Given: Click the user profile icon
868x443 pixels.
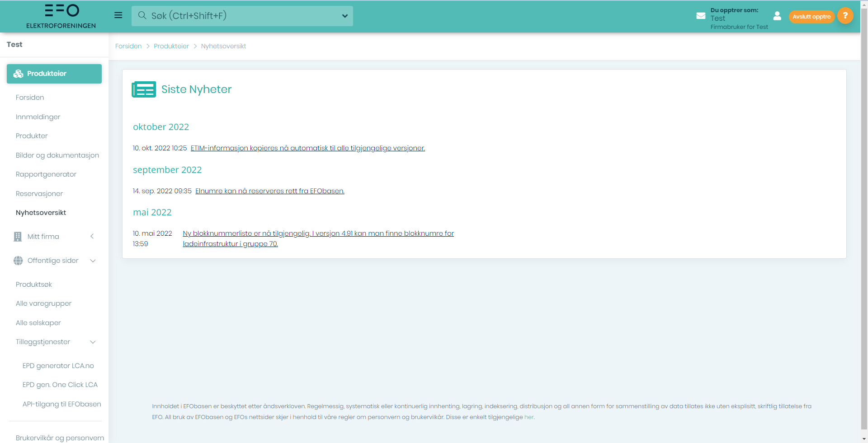Looking at the screenshot, I should (x=777, y=16).
